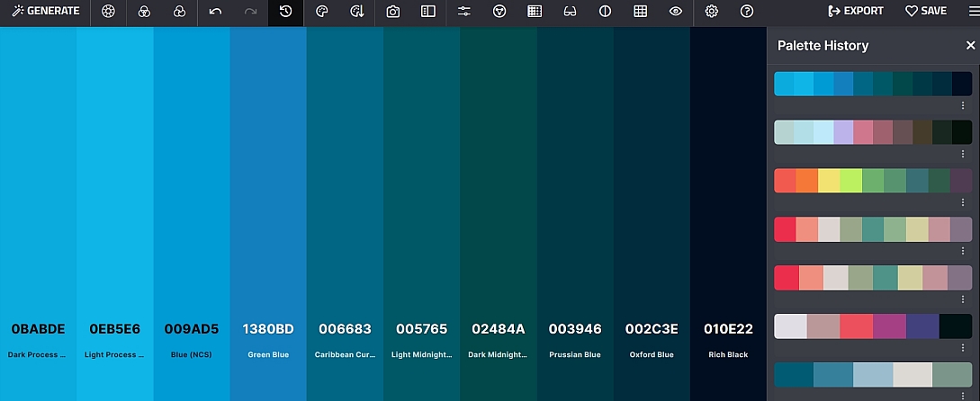Click hex code 02484A
The width and height of the screenshot is (980, 401).
[x=499, y=329]
